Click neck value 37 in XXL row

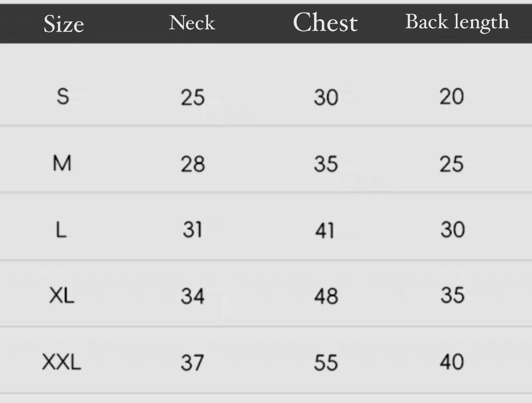192,363
